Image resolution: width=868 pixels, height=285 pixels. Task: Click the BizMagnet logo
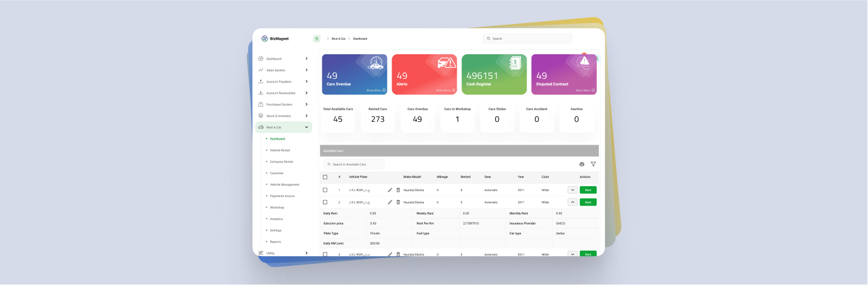click(x=275, y=39)
